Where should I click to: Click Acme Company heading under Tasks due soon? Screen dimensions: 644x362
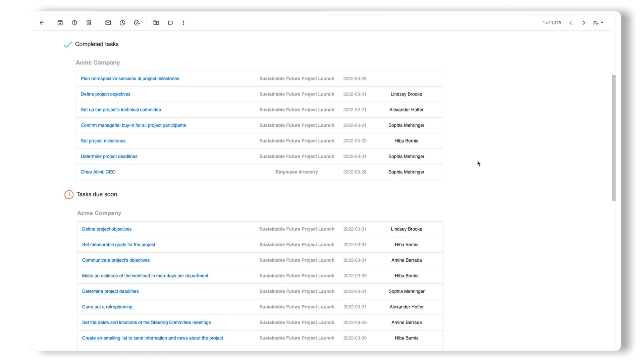tap(99, 213)
